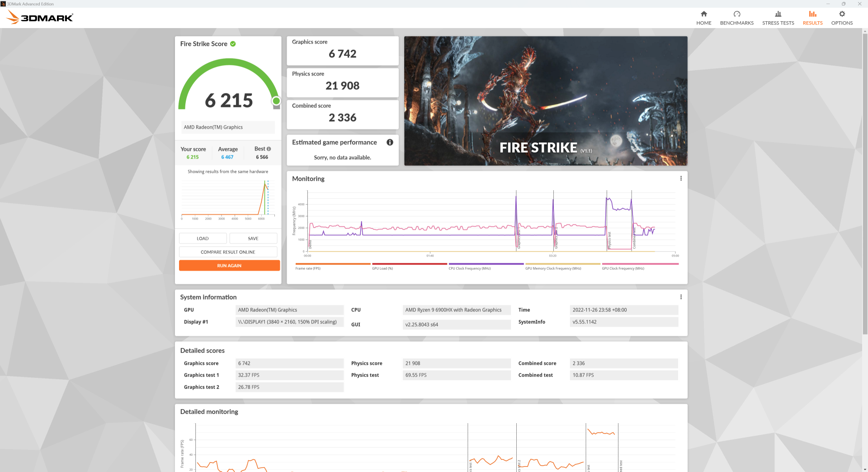Open the Stress Tests section

click(778, 18)
